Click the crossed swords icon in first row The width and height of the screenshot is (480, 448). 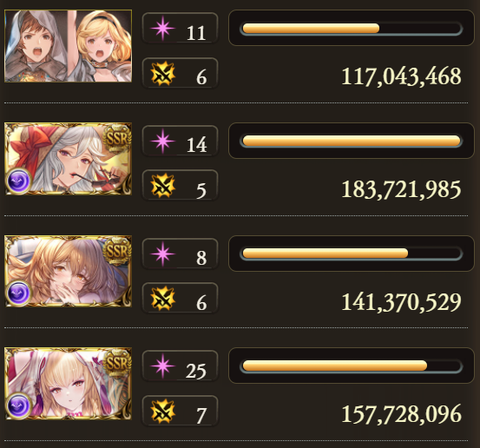coord(163,73)
